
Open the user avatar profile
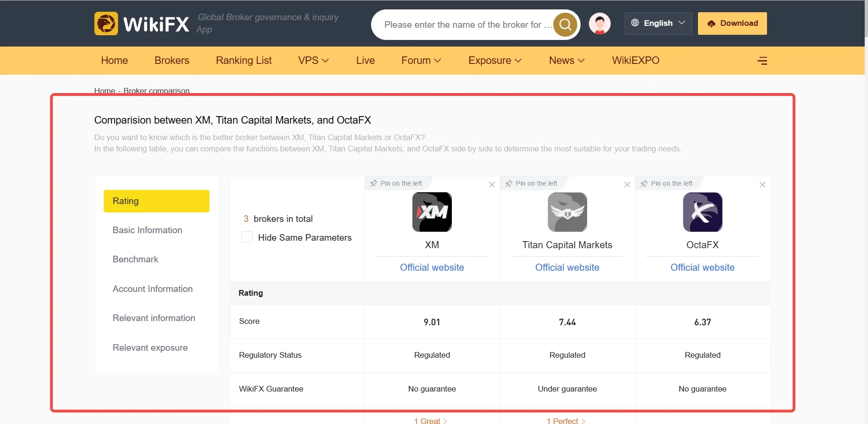tap(600, 24)
